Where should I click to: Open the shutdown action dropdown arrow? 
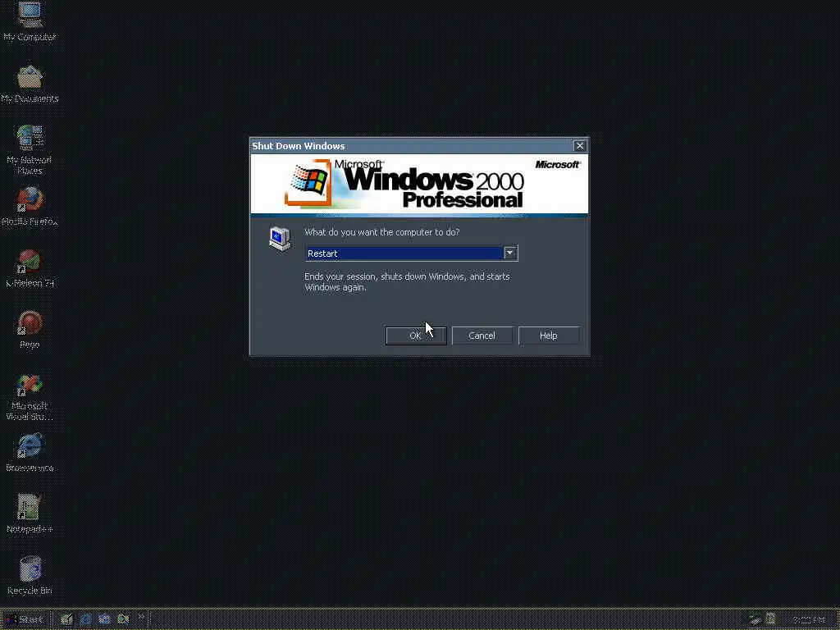510,253
